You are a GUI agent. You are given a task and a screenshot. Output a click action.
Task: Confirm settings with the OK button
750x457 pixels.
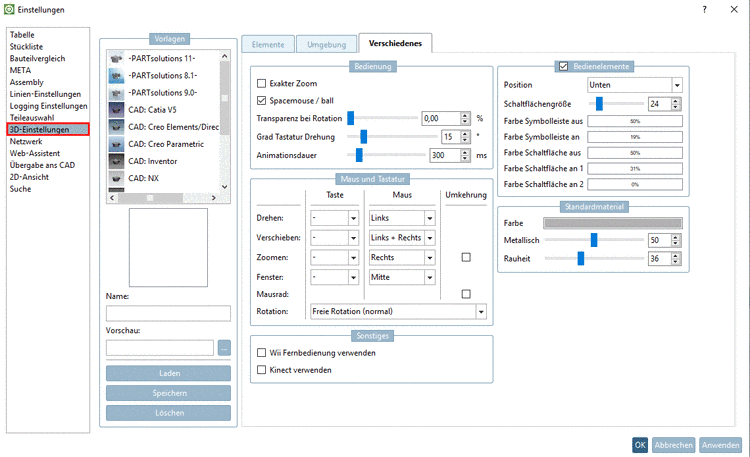[640, 445]
